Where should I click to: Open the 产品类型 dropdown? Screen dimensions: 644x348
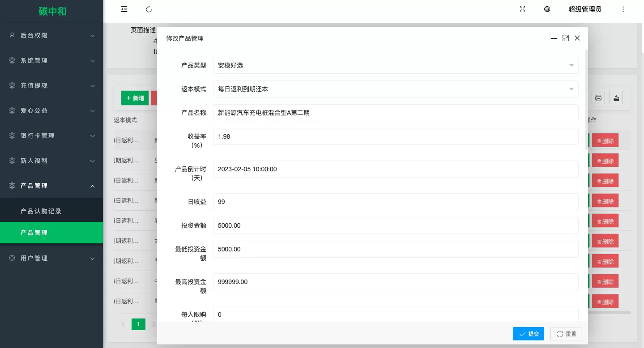(395, 65)
